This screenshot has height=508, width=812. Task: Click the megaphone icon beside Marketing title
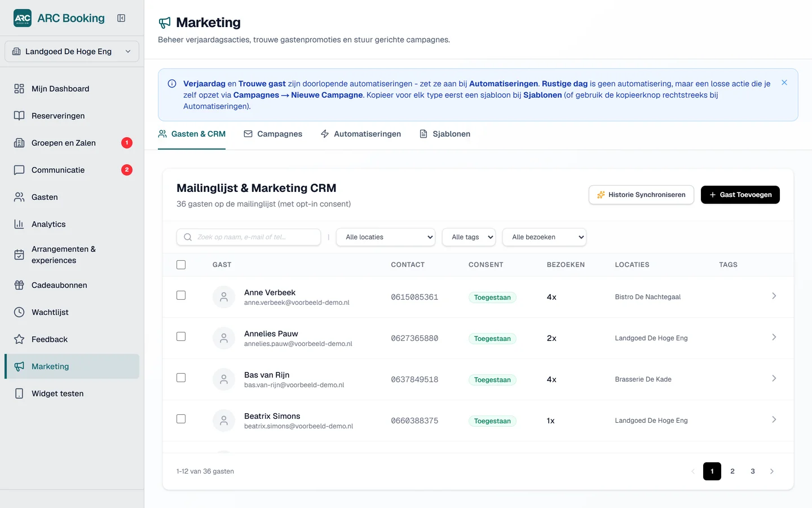click(x=165, y=23)
